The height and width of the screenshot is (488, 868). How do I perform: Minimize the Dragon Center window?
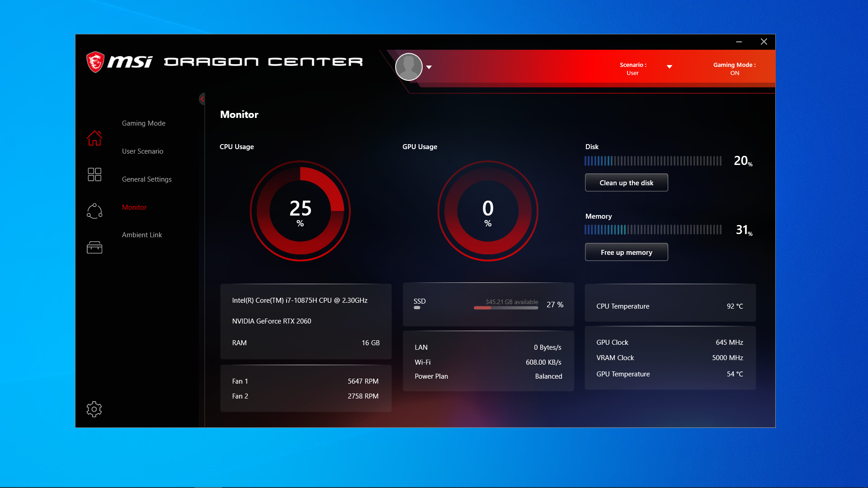[x=739, y=42]
